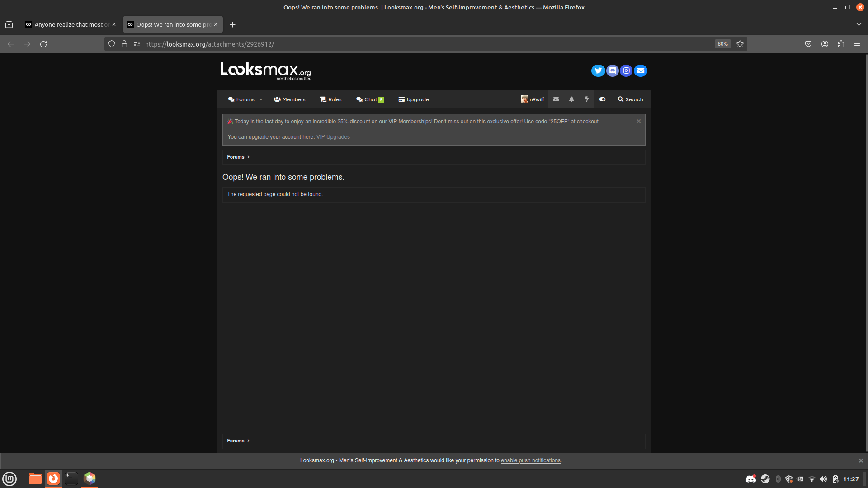Open the Rules nav item

click(330, 99)
